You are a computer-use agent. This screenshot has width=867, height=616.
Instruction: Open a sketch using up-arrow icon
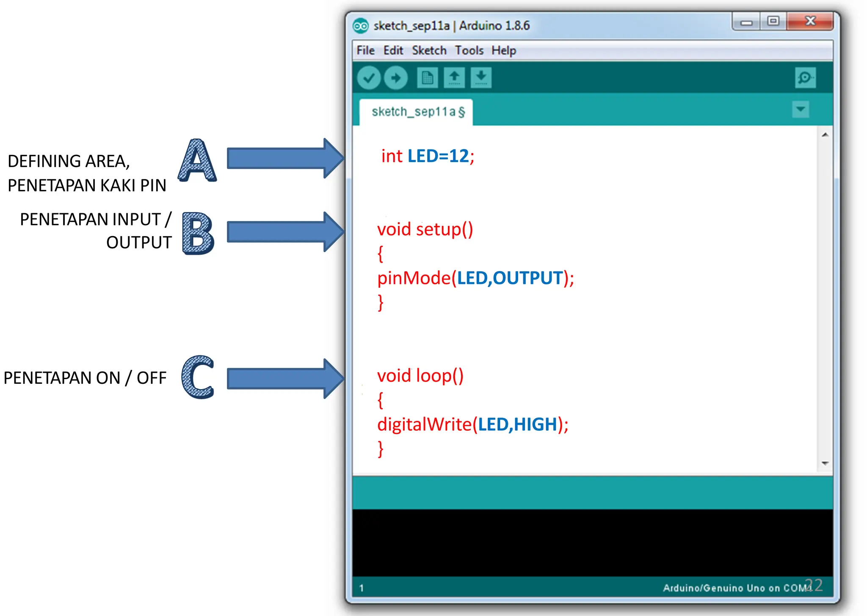point(454,78)
